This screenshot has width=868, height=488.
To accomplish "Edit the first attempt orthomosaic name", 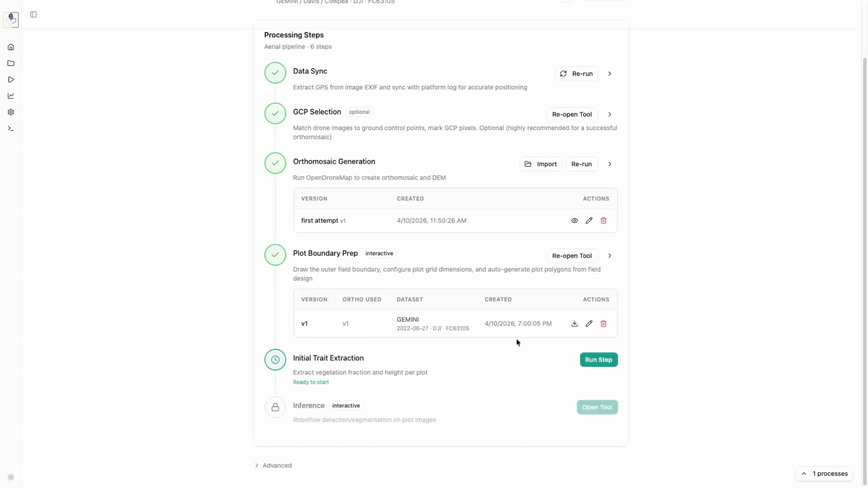I will 589,221.
